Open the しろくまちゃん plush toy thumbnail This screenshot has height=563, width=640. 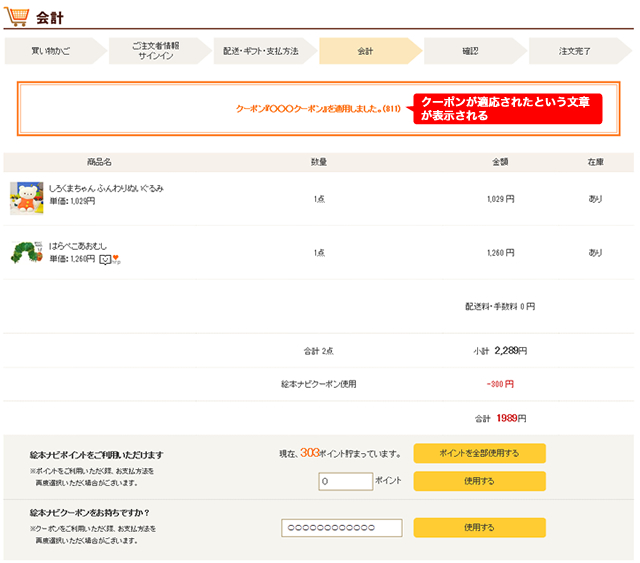click(26, 198)
